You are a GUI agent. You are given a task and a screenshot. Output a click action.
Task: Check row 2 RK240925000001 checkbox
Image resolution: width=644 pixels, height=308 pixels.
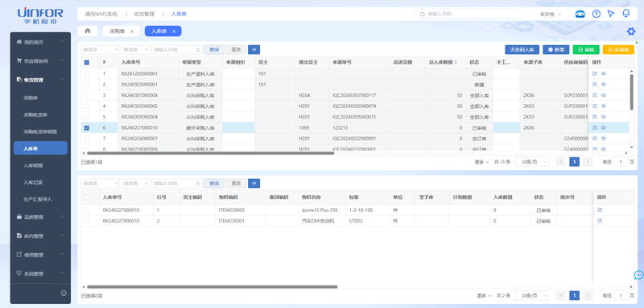tap(86, 85)
